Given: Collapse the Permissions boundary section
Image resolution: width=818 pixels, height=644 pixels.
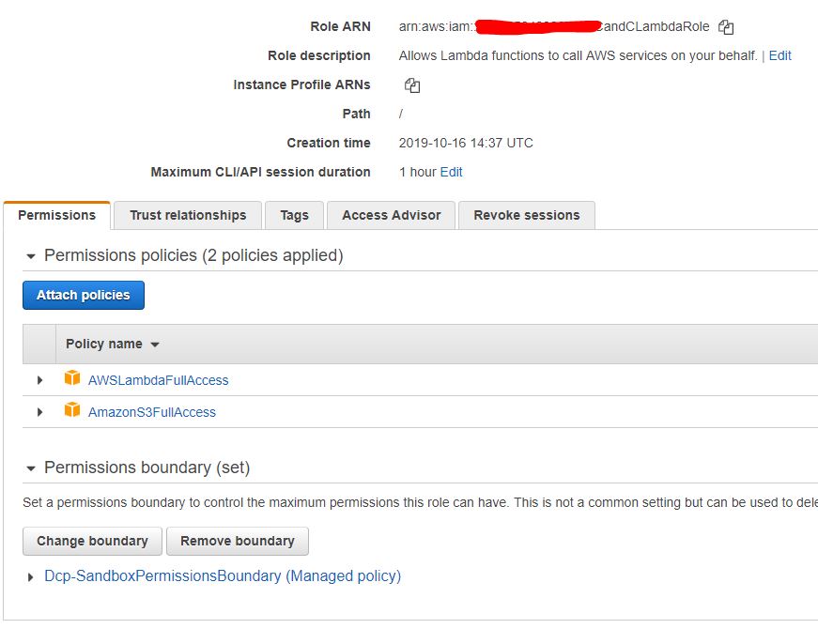Looking at the screenshot, I should (x=31, y=468).
